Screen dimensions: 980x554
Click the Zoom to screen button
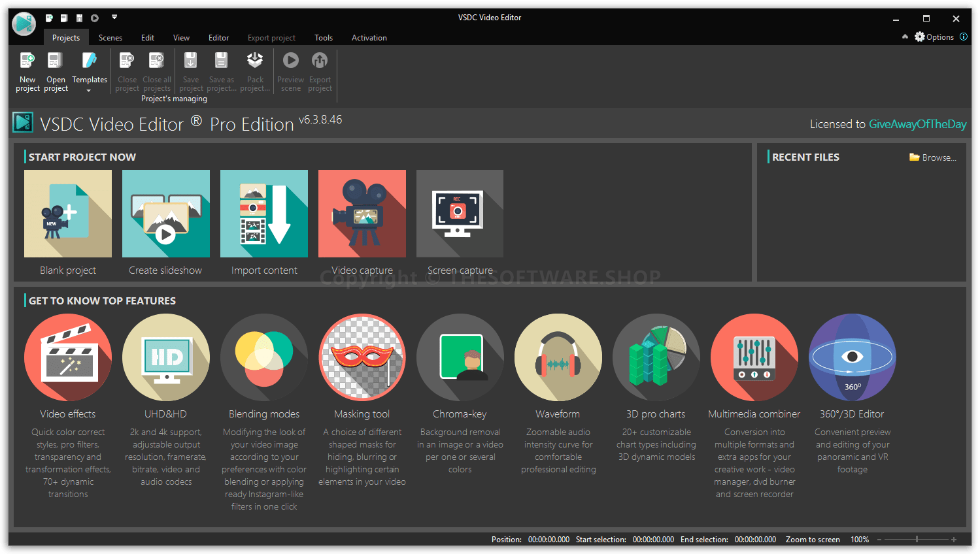coord(813,540)
